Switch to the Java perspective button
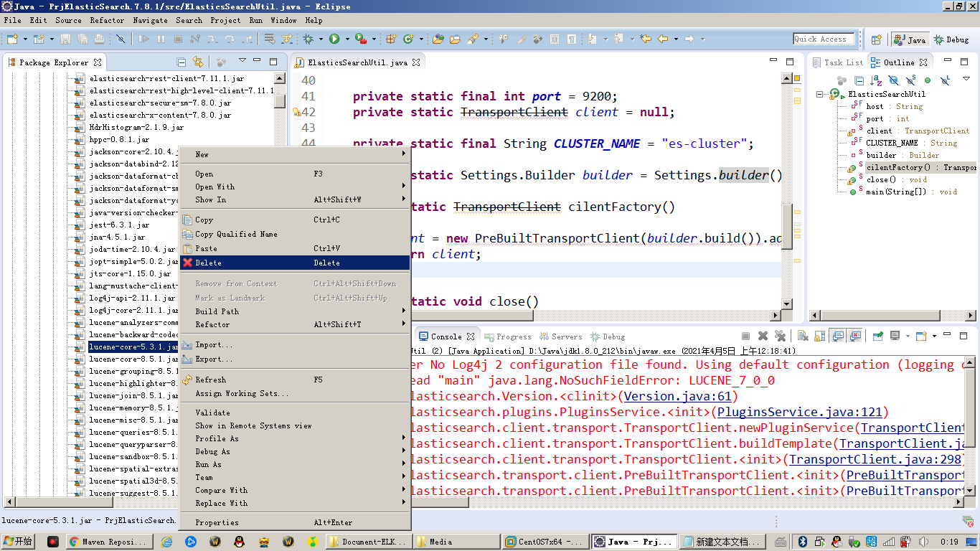This screenshot has height=551, width=980. click(910, 39)
